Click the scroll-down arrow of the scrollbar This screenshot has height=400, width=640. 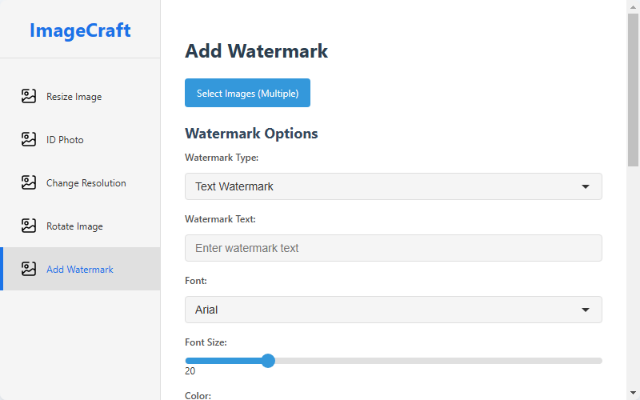[x=633, y=393]
